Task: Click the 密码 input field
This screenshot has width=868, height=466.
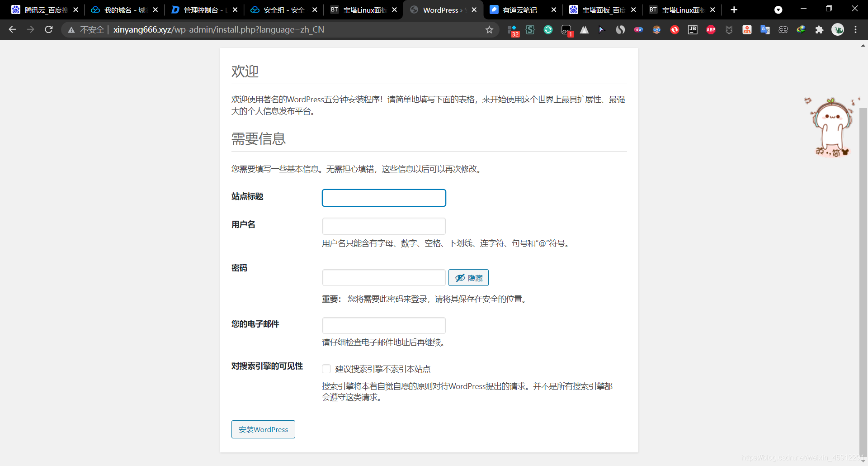Action: [384, 277]
